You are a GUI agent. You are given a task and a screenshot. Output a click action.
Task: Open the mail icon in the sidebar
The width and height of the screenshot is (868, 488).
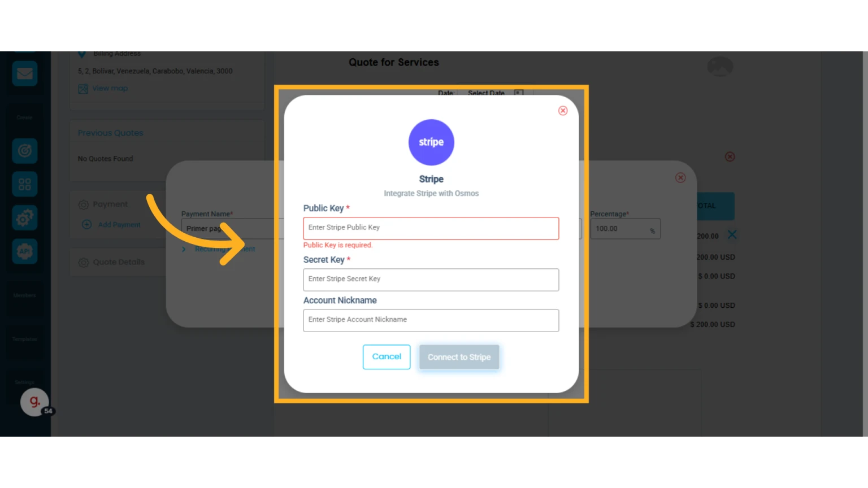point(25,73)
